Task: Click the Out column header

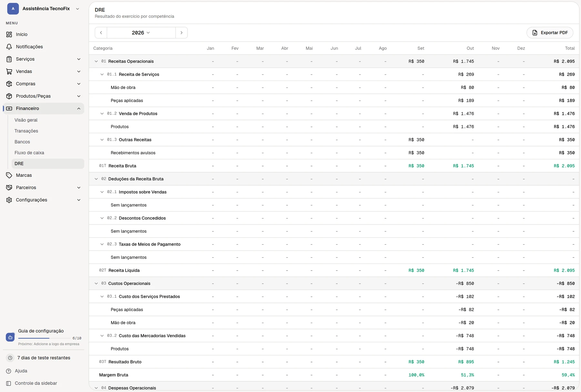Action: [x=470, y=48]
